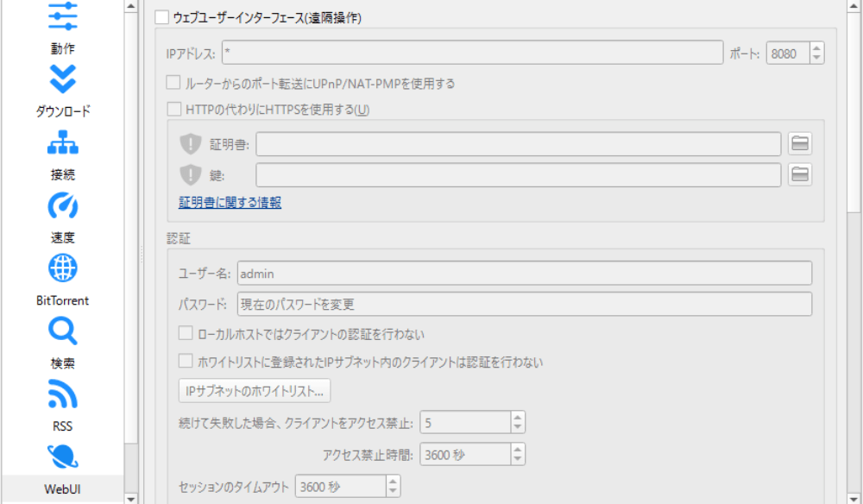Open the BitTorrent globe icon

(62, 268)
